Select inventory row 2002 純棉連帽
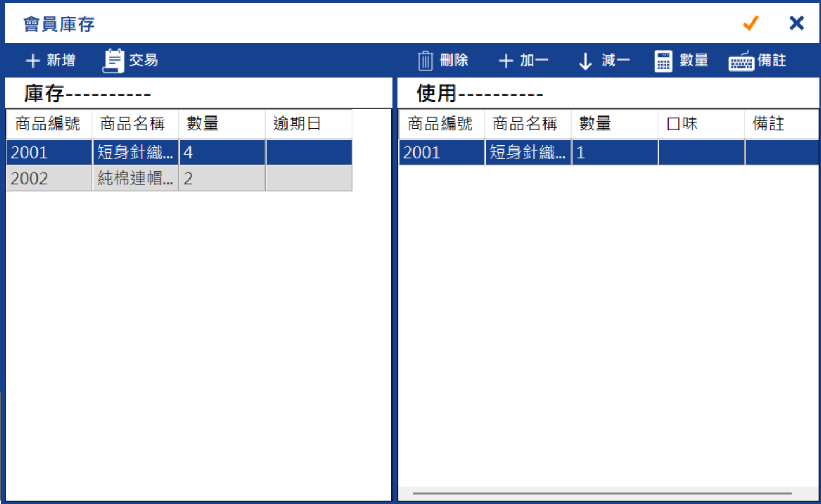This screenshot has height=504, width=821. pos(179,178)
